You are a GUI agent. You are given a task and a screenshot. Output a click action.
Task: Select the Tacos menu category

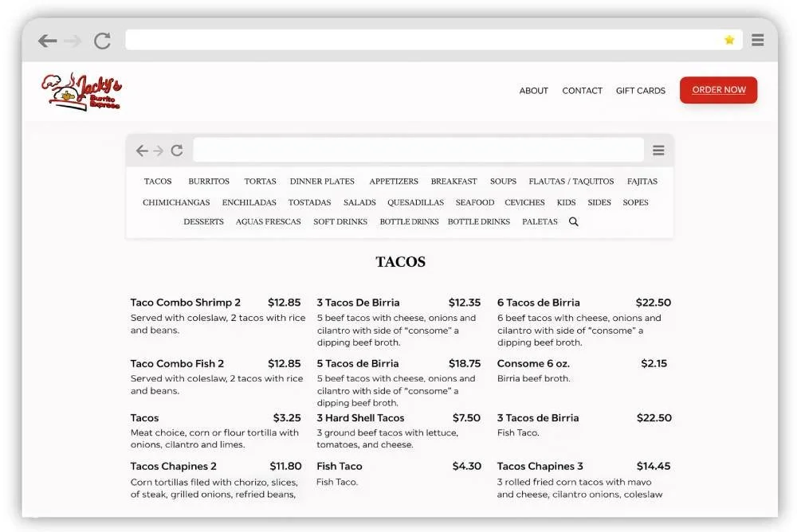[x=158, y=182]
